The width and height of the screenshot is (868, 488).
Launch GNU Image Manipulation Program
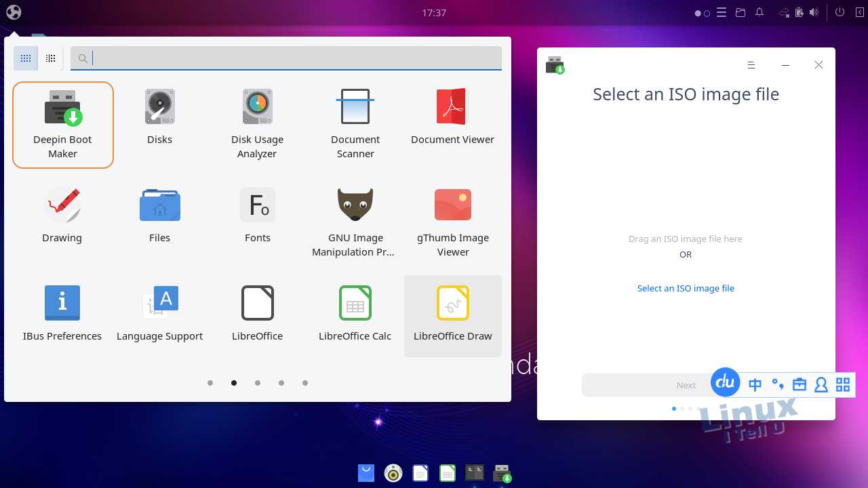pos(355,222)
